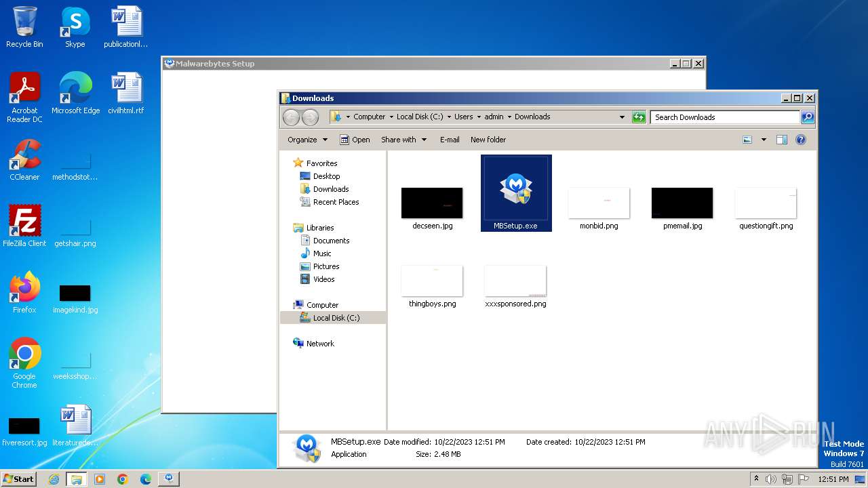This screenshot has height=488, width=868.
Task: Open the Organize menu
Action: tap(307, 140)
